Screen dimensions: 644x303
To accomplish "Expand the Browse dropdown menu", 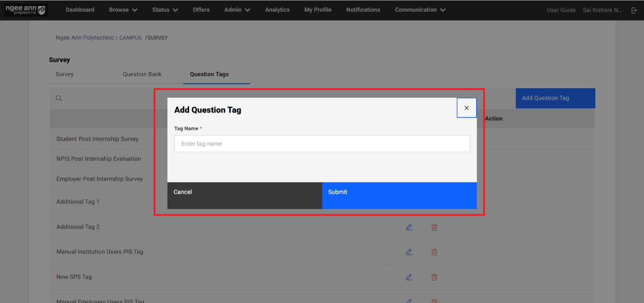I will (x=123, y=10).
